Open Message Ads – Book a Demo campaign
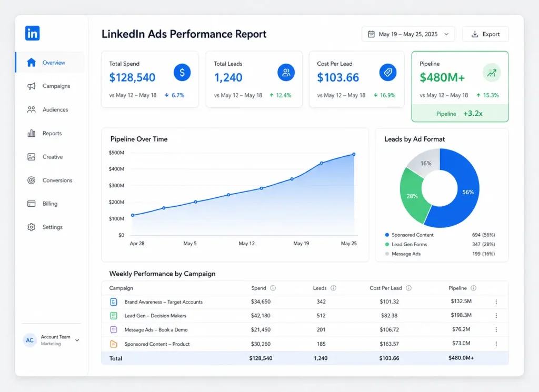 156,329
